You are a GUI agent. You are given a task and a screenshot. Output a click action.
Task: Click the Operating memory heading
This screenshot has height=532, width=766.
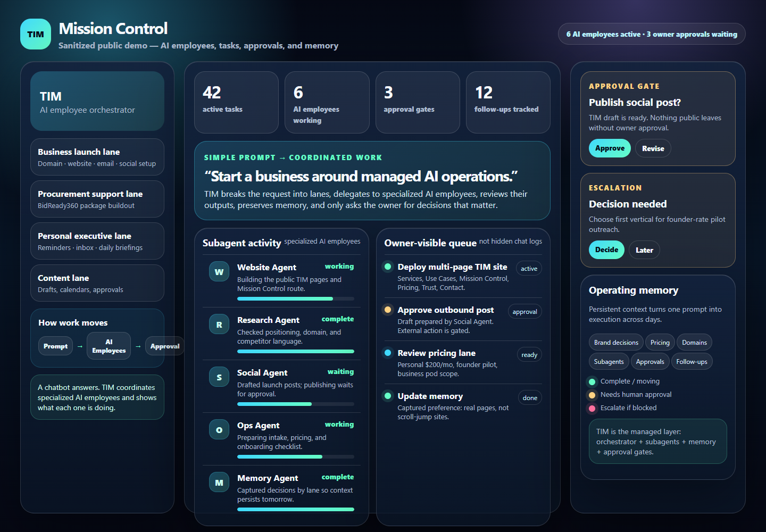click(x=634, y=290)
